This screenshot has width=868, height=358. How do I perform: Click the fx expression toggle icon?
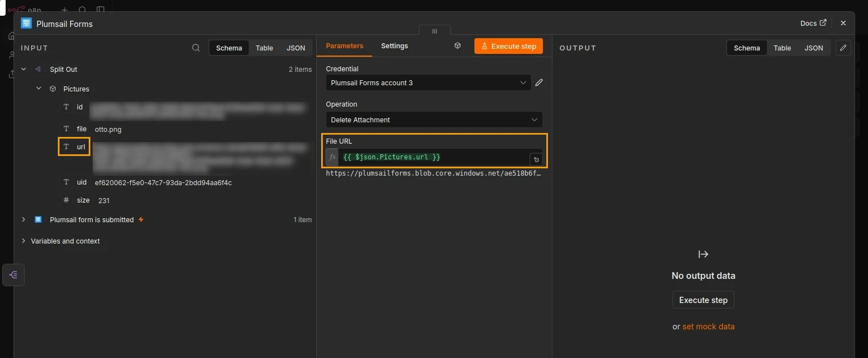tap(332, 157)
